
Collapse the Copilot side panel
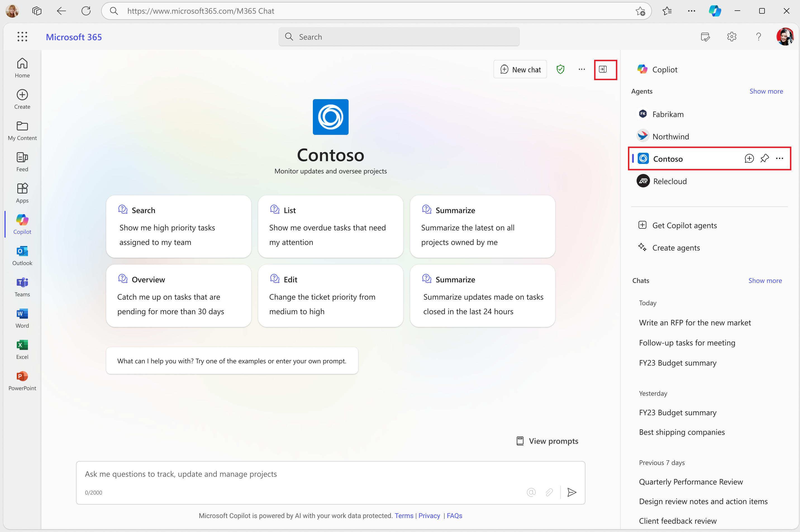click(x=603, y=70)
